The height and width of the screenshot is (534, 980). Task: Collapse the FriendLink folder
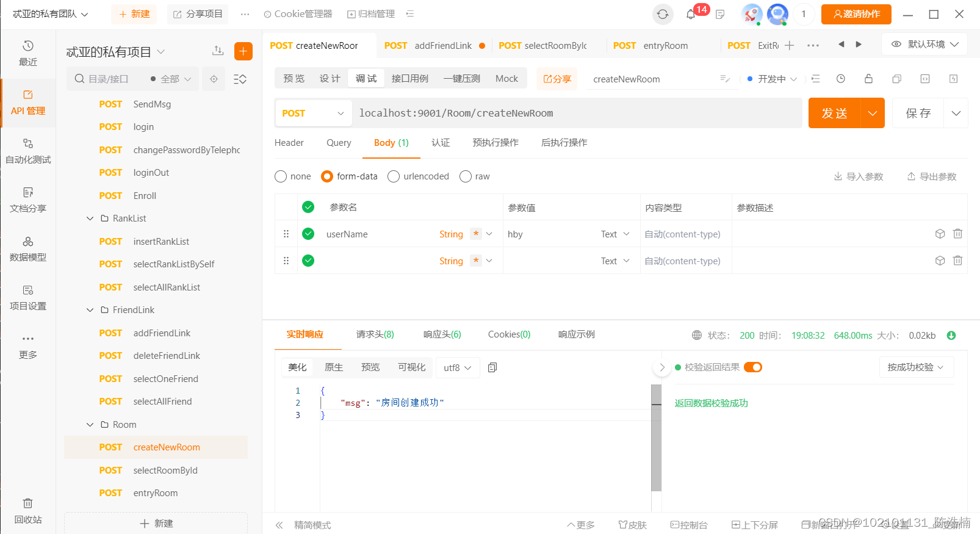click(90, 310)
